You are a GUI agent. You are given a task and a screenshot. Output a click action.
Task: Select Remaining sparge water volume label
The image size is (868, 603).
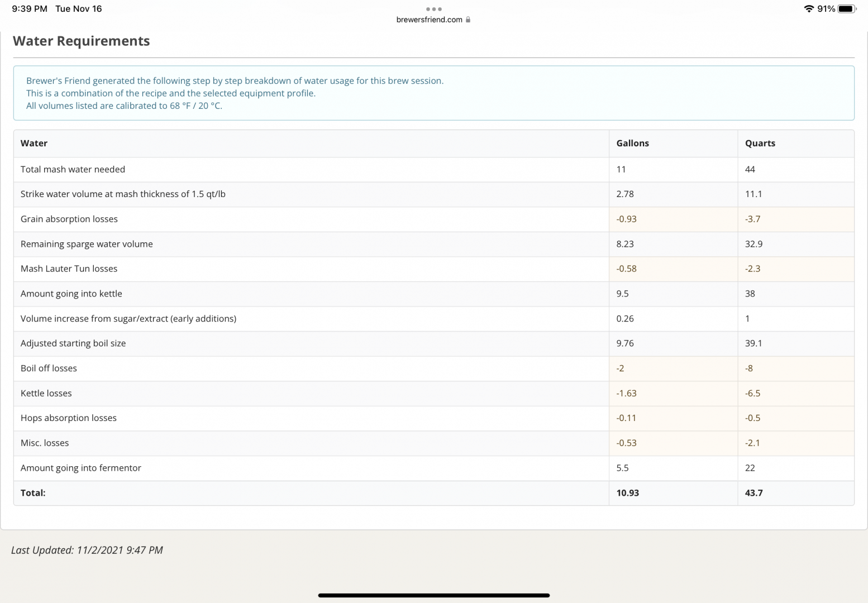pyautogui.click(x=87, y=244)
